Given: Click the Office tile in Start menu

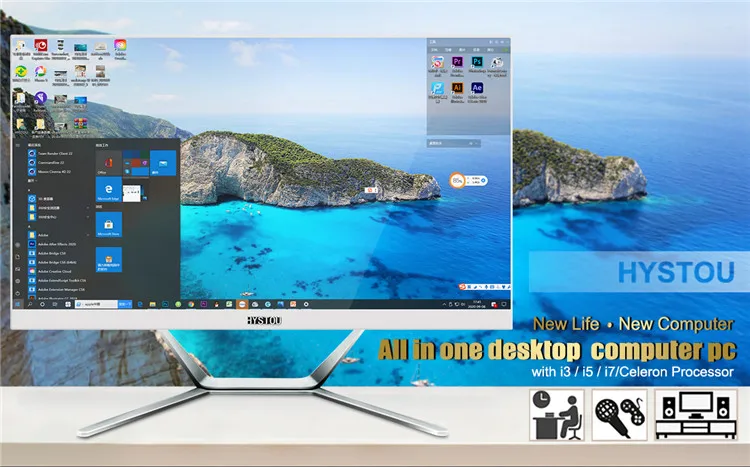Looking at the screenshot, I should click(x=109, y=163).
